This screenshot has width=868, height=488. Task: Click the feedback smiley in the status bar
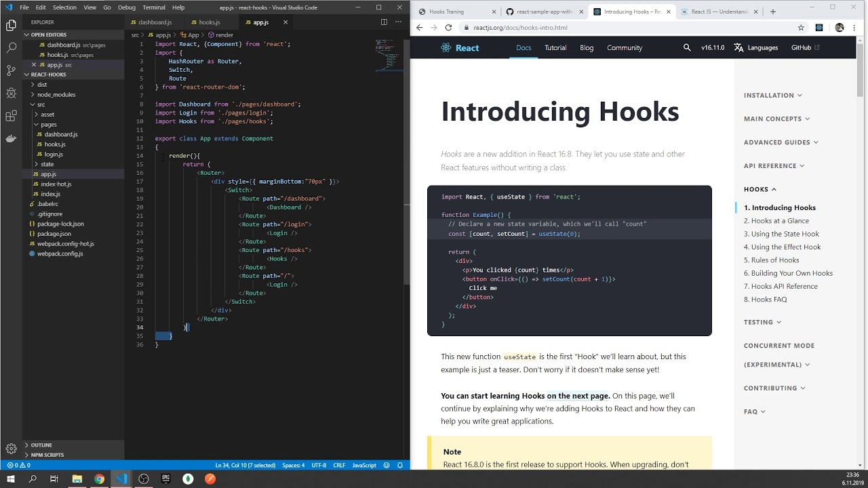pos(387,466)
